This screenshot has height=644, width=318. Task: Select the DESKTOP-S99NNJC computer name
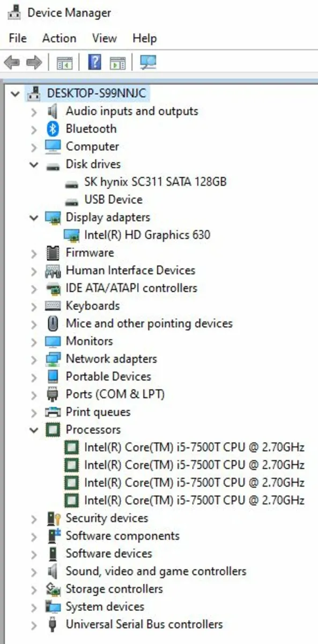click(97, 93)
